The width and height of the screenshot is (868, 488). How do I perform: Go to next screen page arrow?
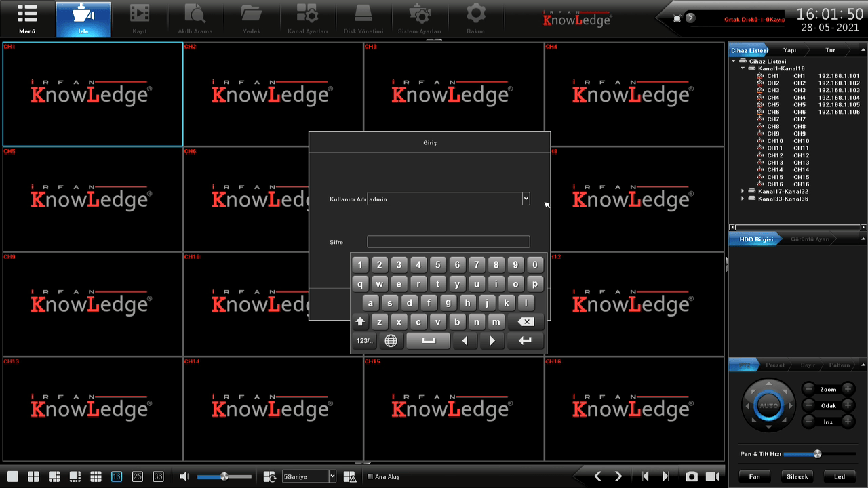pos(618,476)
